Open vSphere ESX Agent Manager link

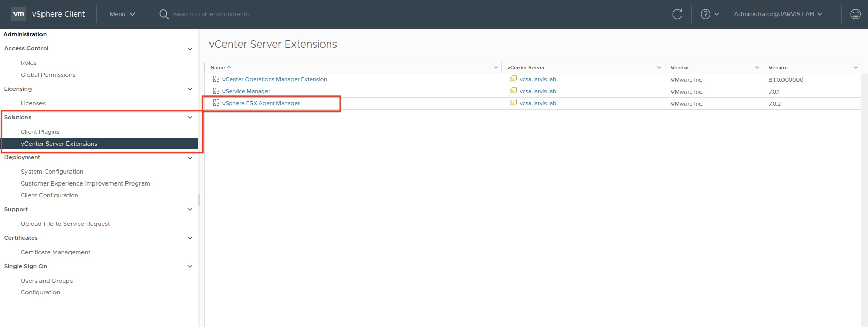[x=261, y=103]
